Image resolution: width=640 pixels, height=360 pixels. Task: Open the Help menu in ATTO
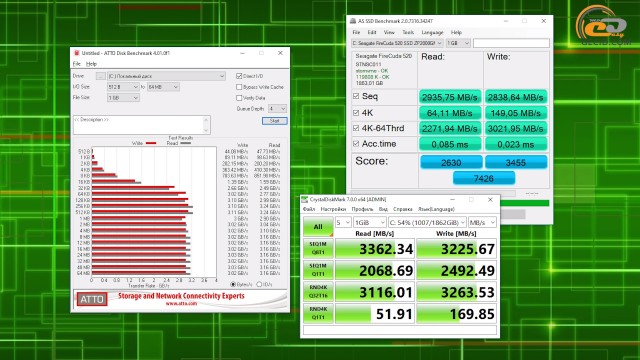pos(91,64)
